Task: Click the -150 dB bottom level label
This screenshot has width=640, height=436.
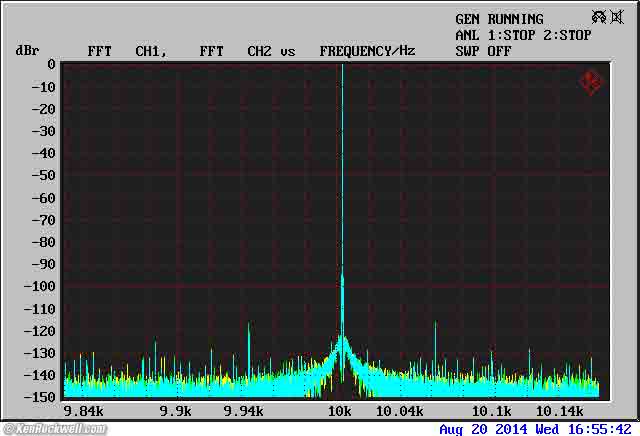Action: 42,397
